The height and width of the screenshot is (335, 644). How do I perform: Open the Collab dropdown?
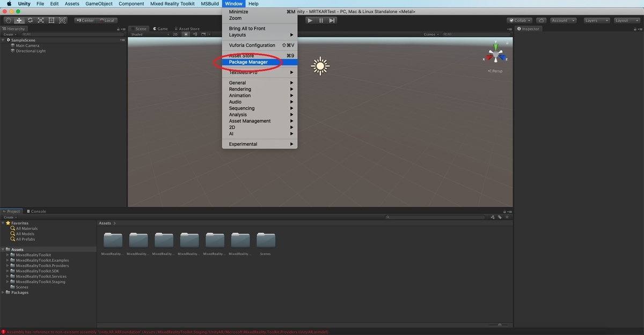point(520,20)
